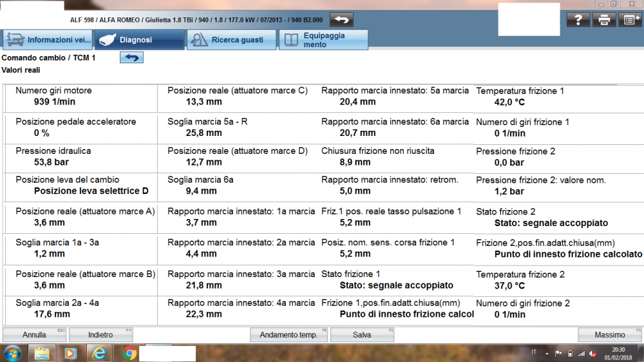Screen dimensions: 644x362
Task: Open the Ricerca guasti tab
Action: pos(231,40)
